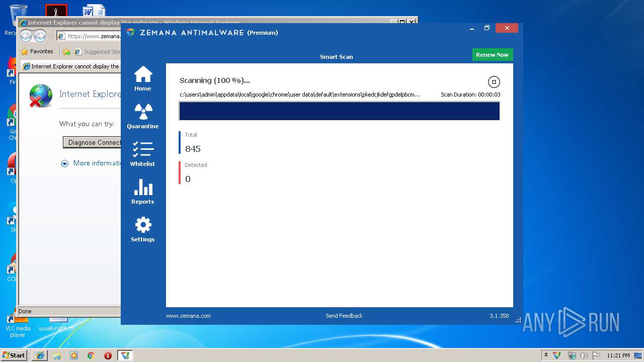
Task: Open www.zemana.com link
Action: (188, 316)
